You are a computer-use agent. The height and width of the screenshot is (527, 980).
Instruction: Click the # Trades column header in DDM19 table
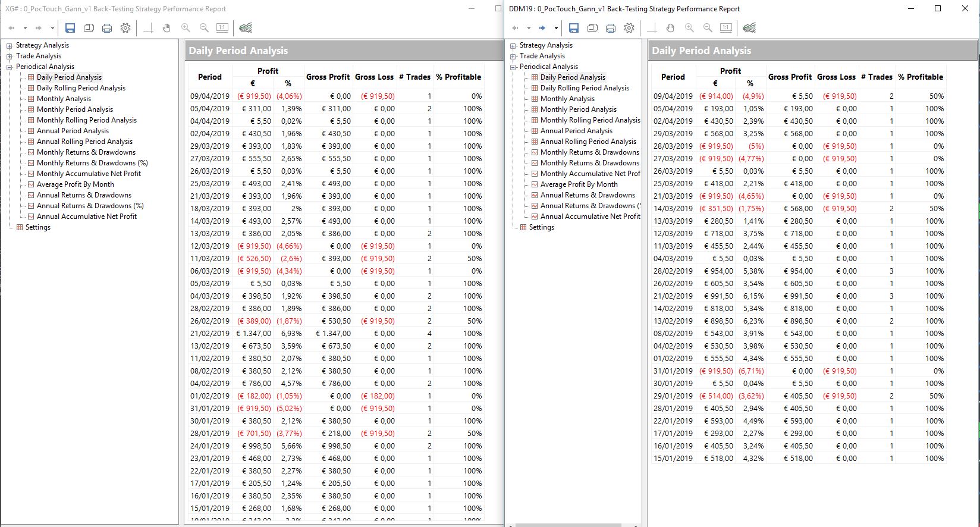click(877, 77)
